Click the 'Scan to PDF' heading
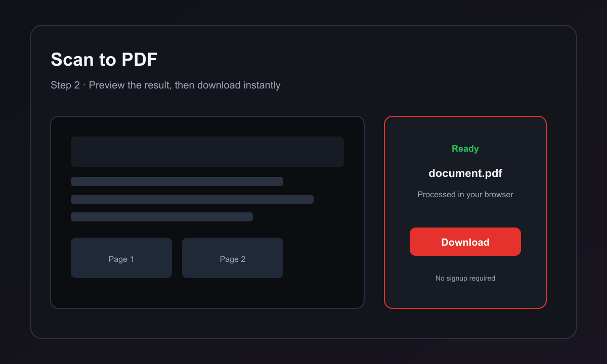This screenshot has width=607, height=364. (x=104, y=60)
